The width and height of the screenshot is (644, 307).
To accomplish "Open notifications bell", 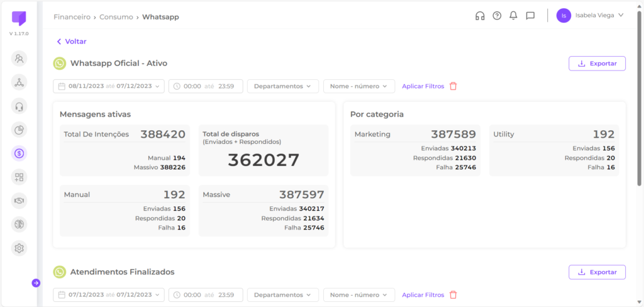I will click(513, 16).
